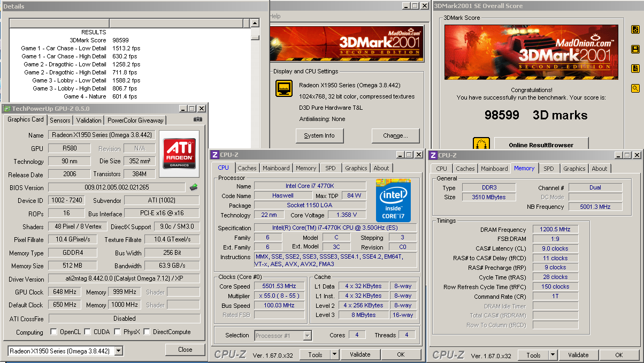
Task: Click the document magnifier icon in score window
Action: click(635, 69)
